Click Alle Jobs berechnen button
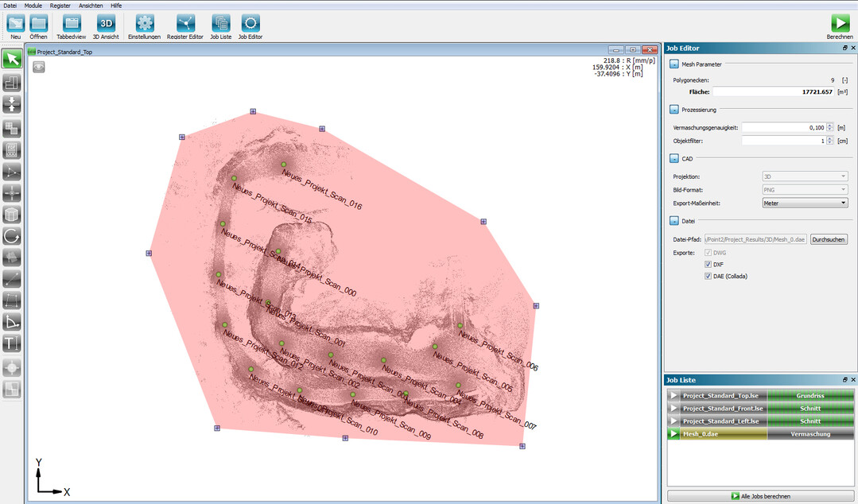Viewport: 858px width, 504px height. [x=760, y=496]
